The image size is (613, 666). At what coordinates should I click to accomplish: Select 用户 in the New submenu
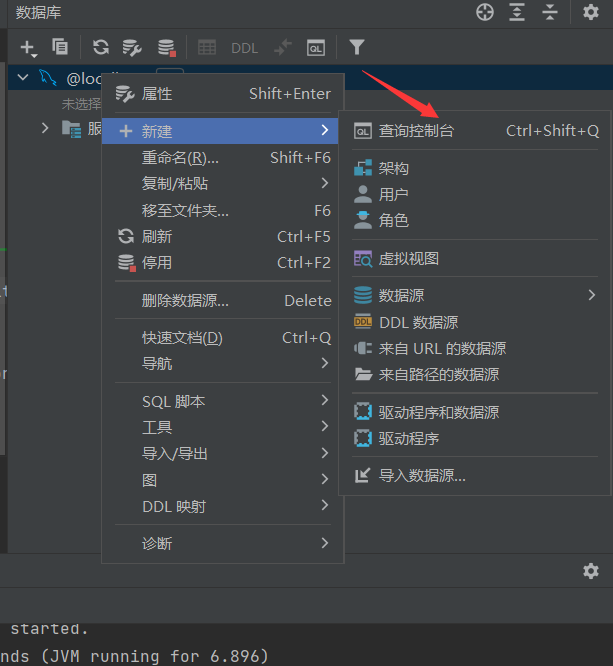pos(475,195)
